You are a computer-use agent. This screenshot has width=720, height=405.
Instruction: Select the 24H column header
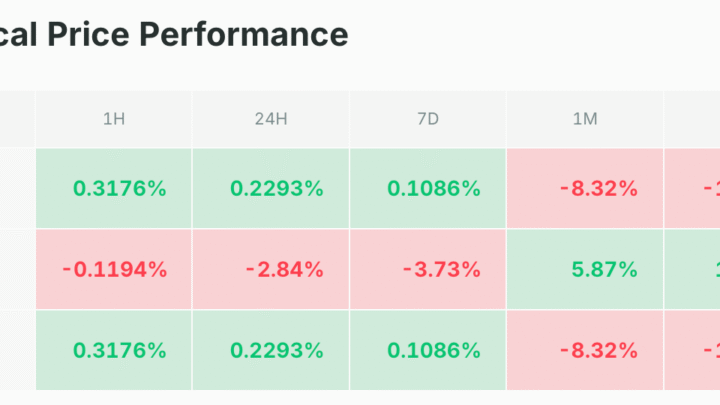[271, 119]
